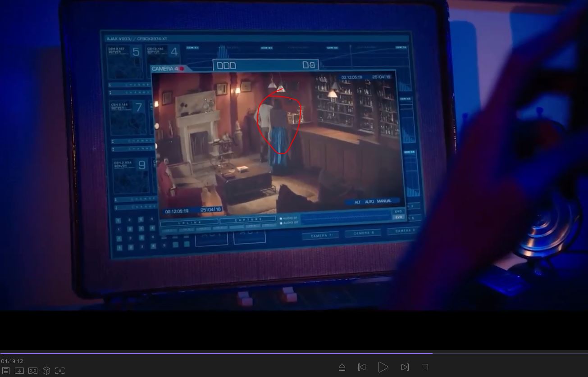Screen dimensions: 588x377
Task: Select the CAMERA 7 tab in video
Action: tap(320, 236)
